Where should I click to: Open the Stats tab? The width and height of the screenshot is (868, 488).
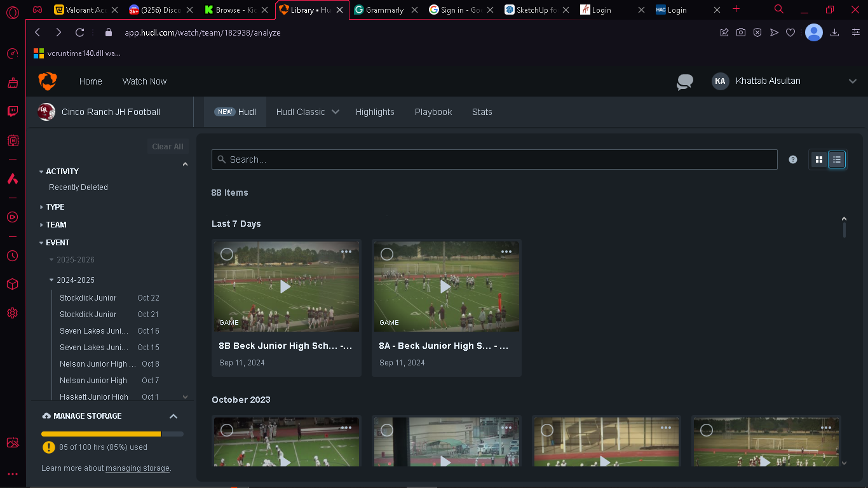click(482, 112)
